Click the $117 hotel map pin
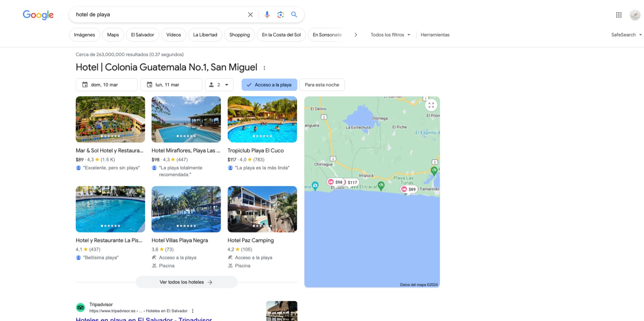The width and height of the screenshot is (644, 321). [352, 182]
